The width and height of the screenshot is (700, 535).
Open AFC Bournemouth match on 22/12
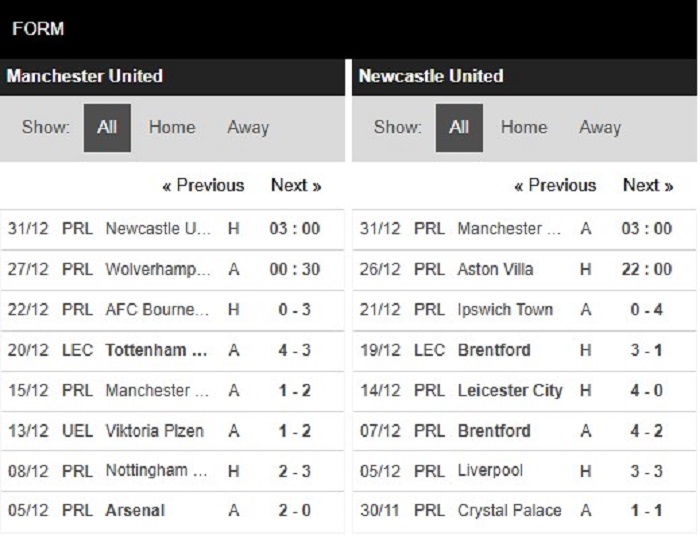(x=158, y=310)
